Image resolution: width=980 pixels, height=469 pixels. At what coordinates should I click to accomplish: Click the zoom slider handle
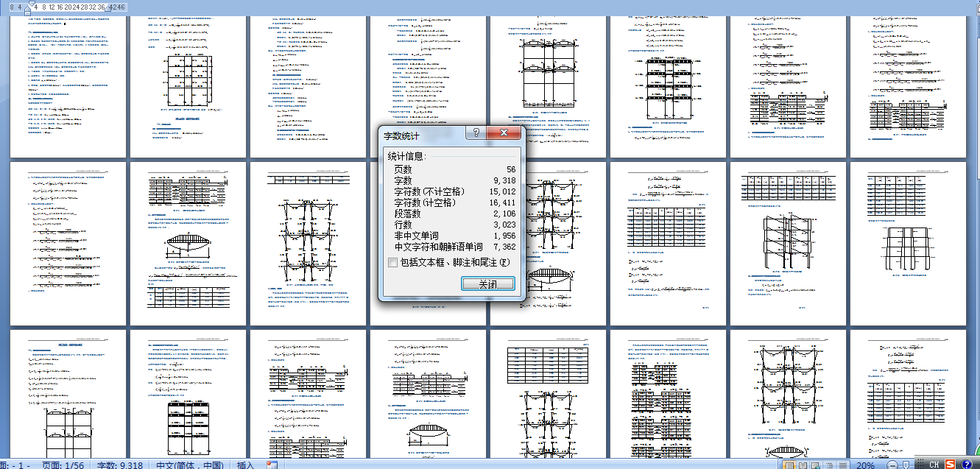(906, 465)
